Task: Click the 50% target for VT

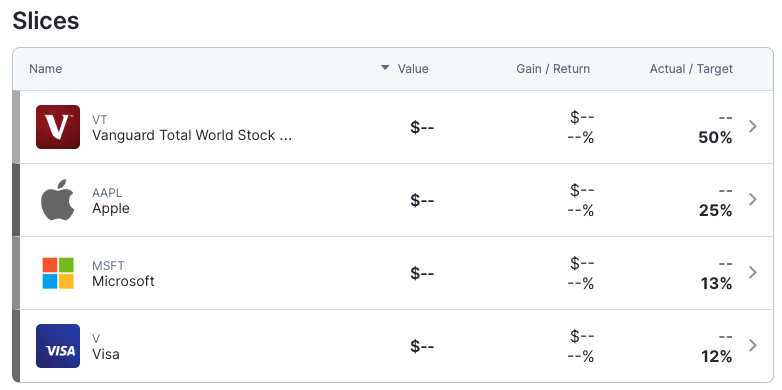Action: point(715,138)
